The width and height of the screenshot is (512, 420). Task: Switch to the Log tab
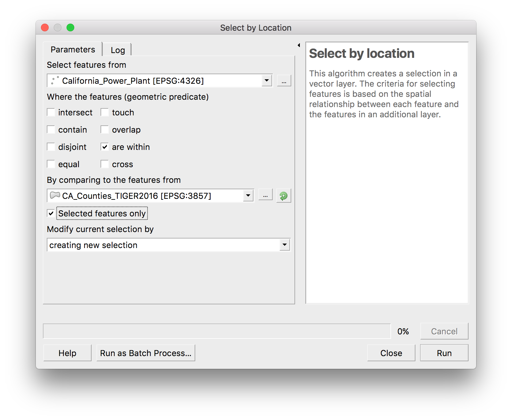pyautogui.click(x=117, y=50)
